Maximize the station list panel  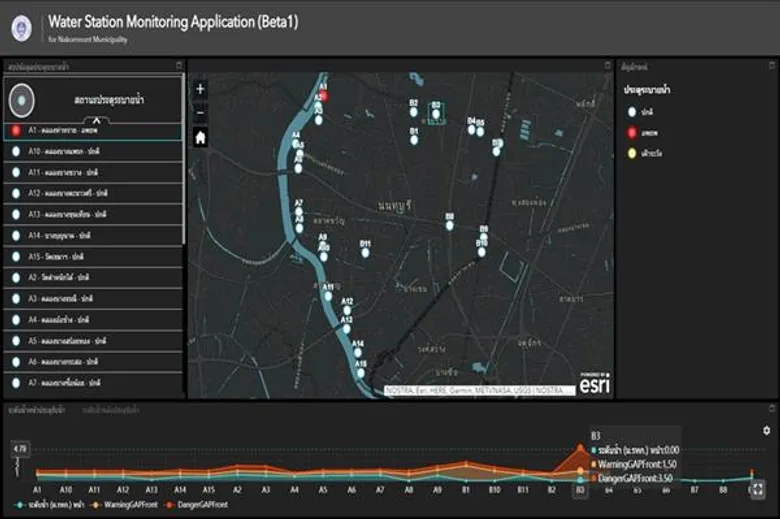pos(179,66)
